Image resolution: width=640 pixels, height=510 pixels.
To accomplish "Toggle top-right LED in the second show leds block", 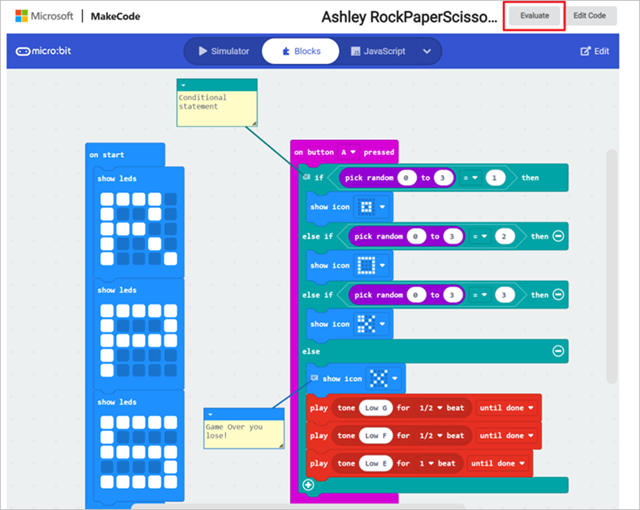I will coord(171,311).
